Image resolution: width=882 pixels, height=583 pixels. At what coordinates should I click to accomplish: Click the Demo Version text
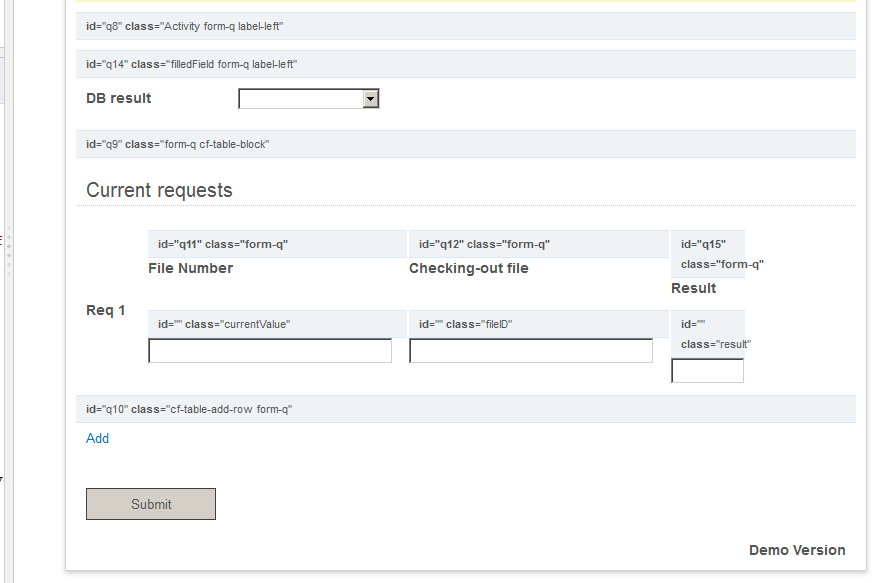coord(797,550)
